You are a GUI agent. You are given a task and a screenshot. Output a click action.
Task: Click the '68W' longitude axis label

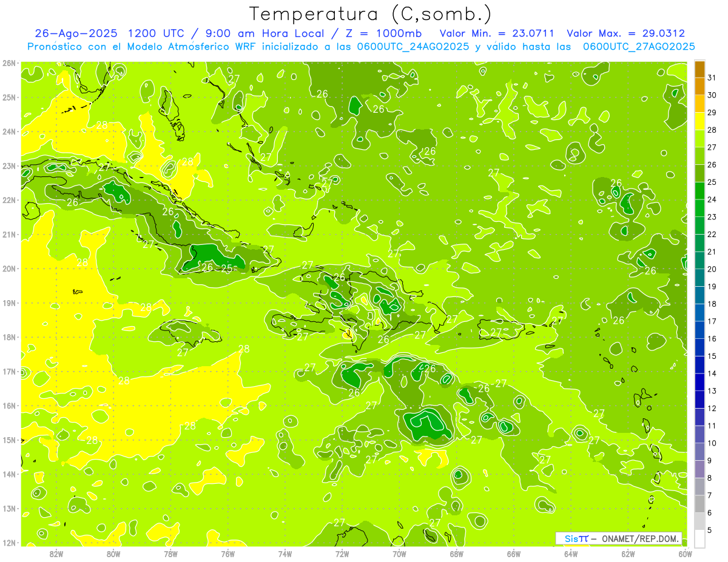pos(457,554)
